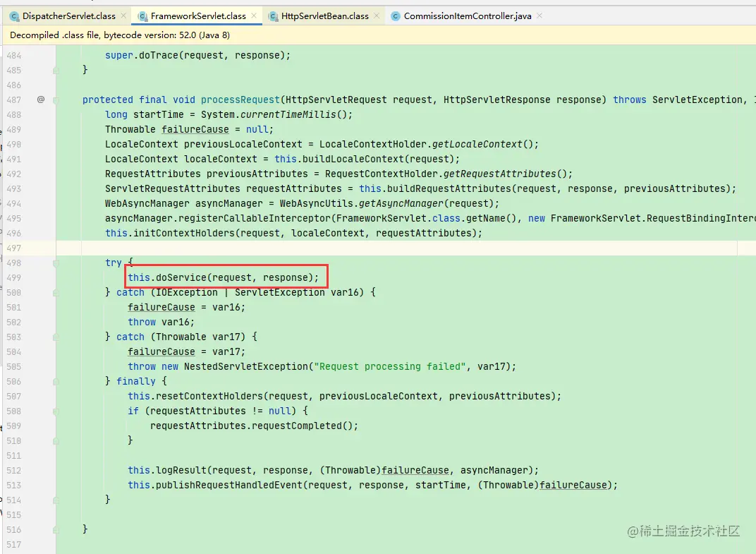Click 'getLocaleContext' call on line 490
This screenshot has height=554, width=756.
(x=477, y=144)
